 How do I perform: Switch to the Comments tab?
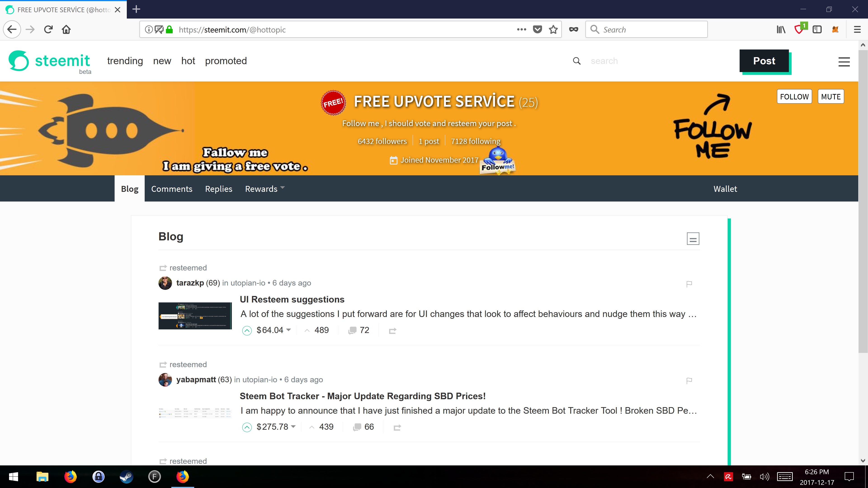(172, 189)
